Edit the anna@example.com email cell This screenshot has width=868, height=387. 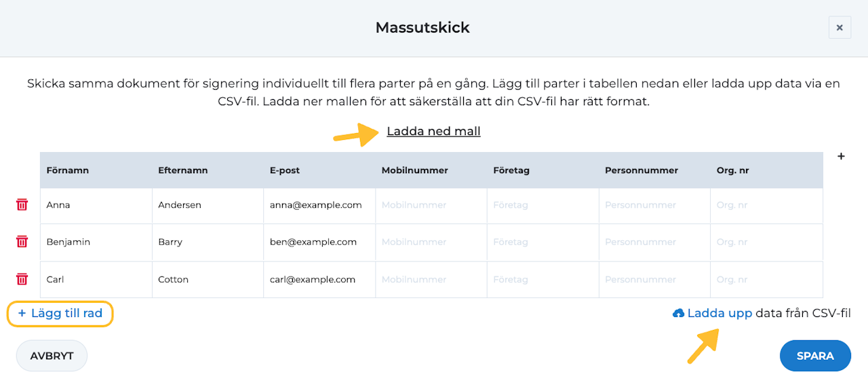319,205
